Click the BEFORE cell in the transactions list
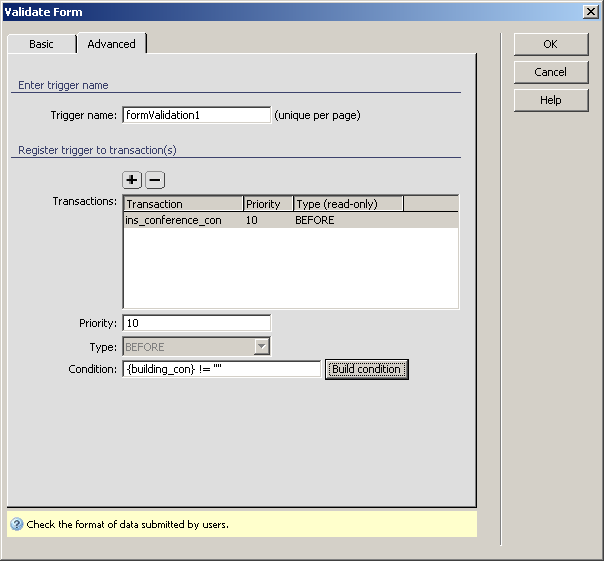 315,220
